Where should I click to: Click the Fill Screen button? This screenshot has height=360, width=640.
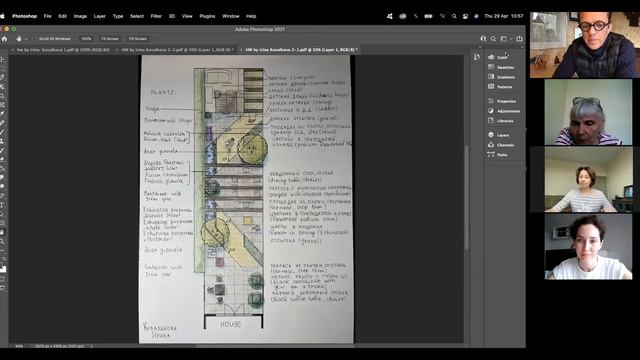(138, 39)
